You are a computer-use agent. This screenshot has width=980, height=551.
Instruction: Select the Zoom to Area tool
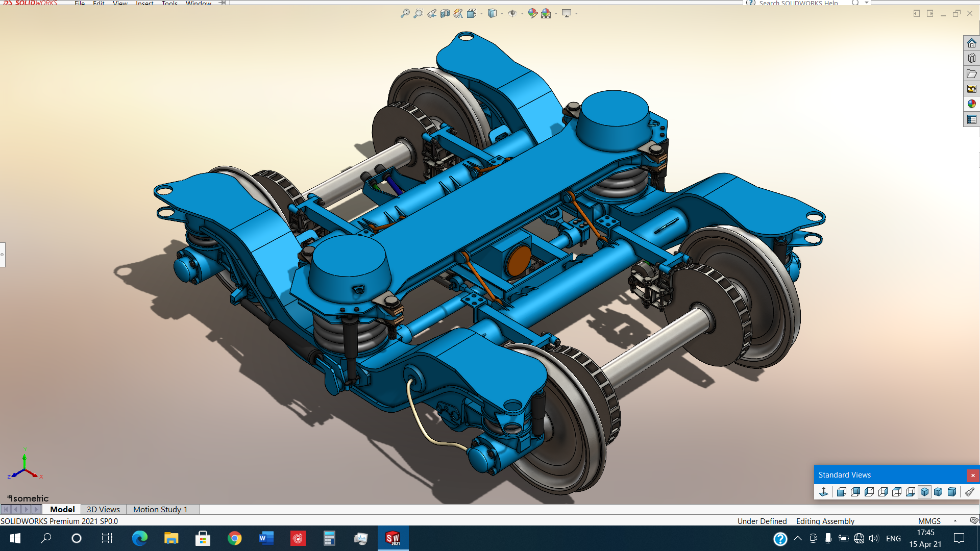pos(419,14)
